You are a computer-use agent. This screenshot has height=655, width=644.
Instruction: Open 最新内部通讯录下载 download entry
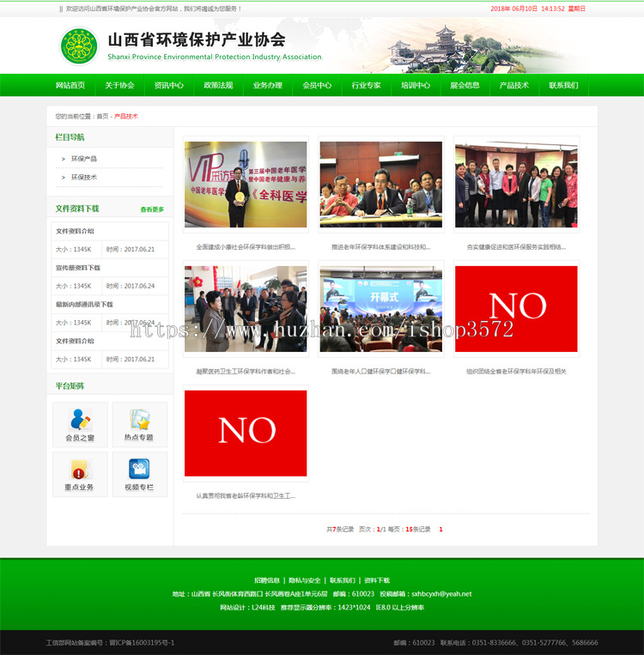coord(84,305)
